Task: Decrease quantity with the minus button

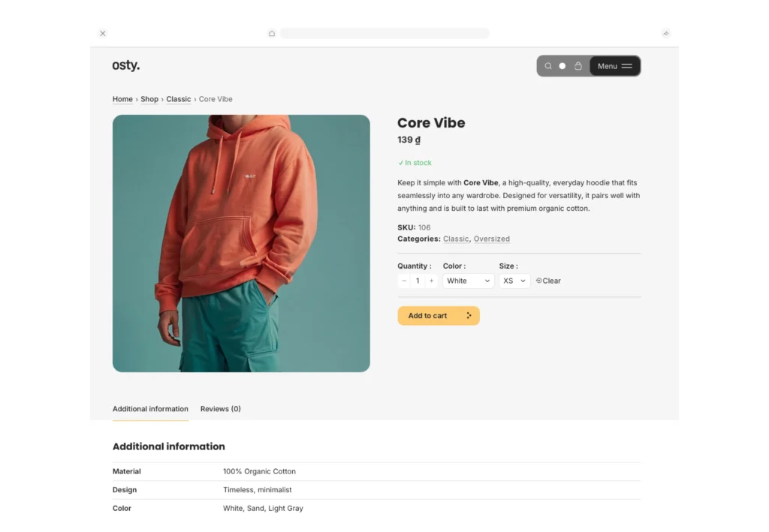Action: [x=404, y=281]
